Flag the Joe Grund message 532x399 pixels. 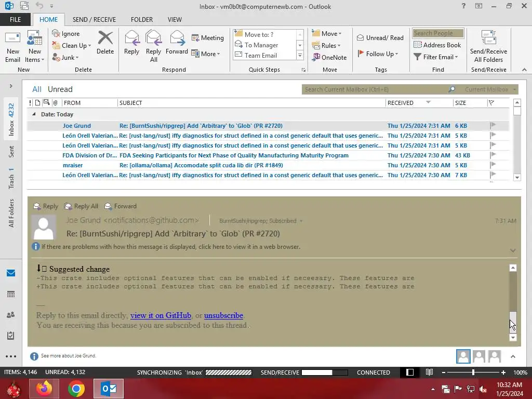point(493,126)
